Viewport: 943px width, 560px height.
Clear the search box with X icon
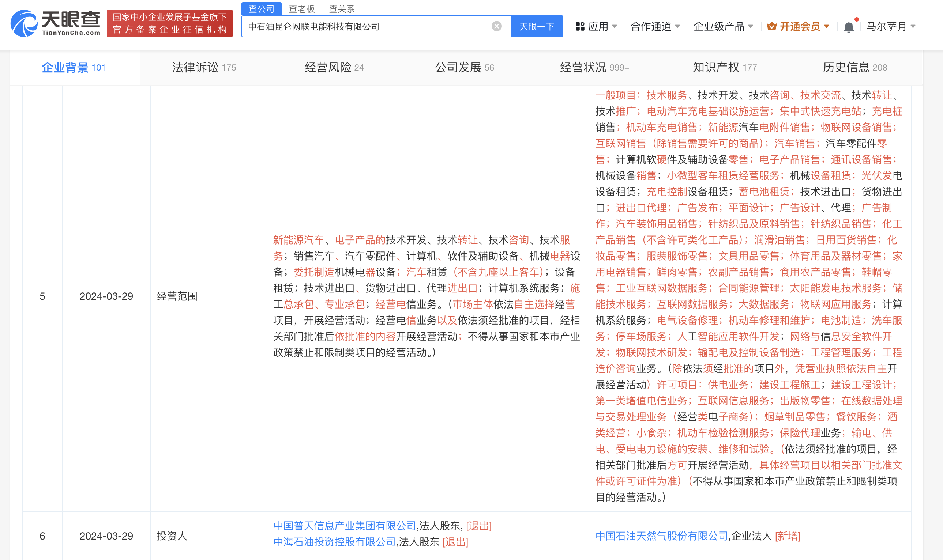pos(496,26)
